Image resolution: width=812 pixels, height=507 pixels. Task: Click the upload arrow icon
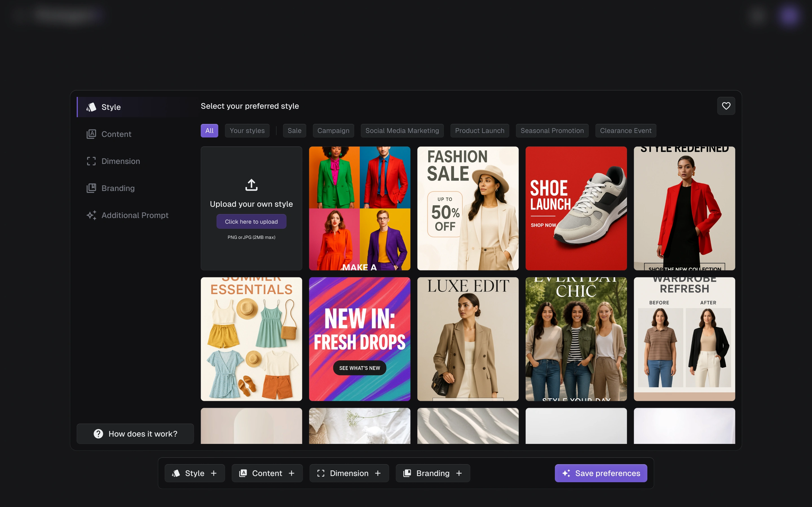click(x=251, y=185)
